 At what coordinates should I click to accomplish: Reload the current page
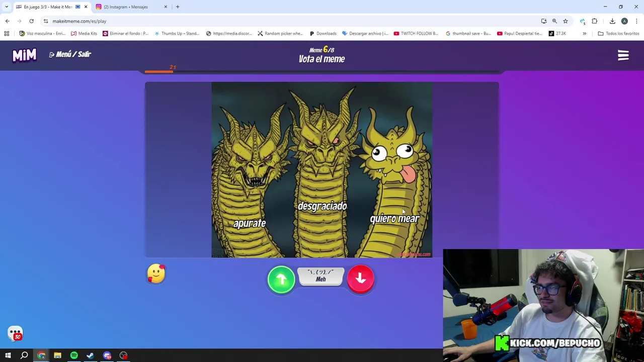click(x=31, y=21)
